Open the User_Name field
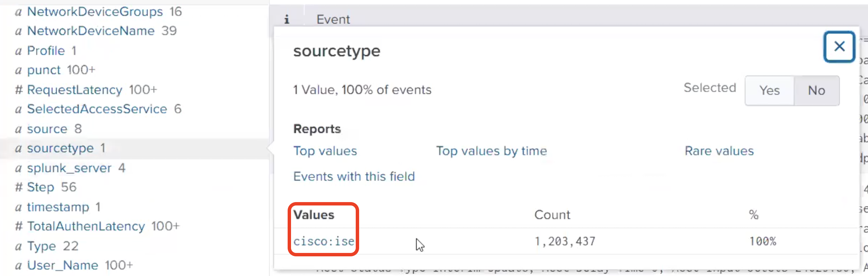 pyautogui.click(x=62, y=265)
